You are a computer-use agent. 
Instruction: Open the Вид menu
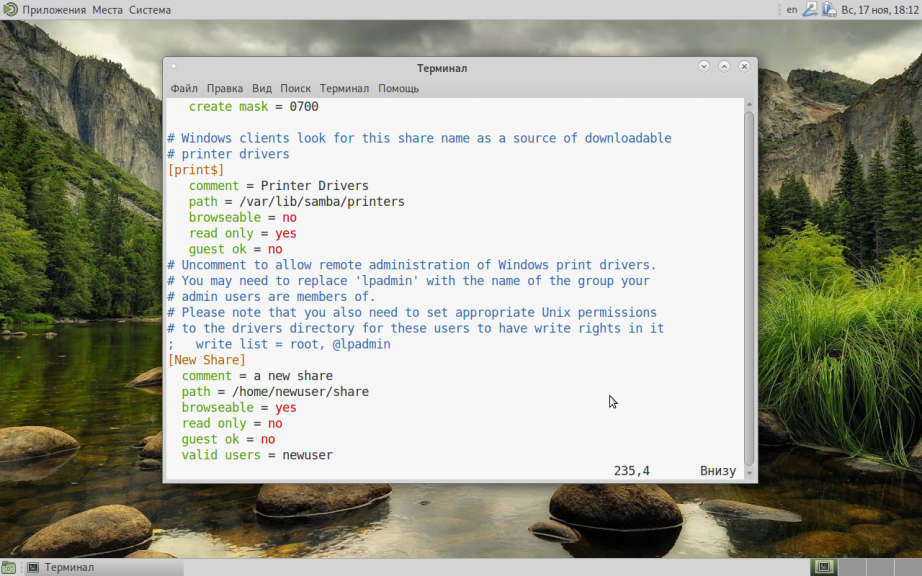coord(262,88)
